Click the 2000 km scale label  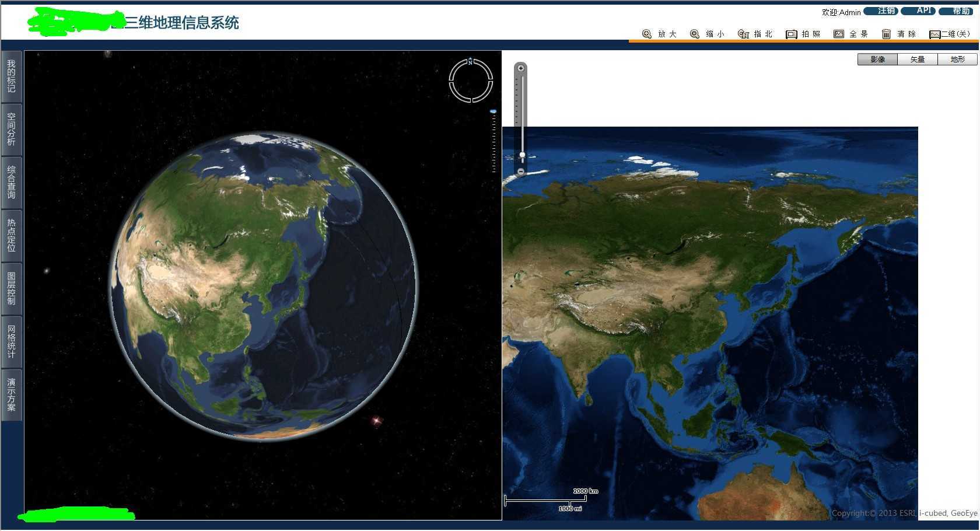[585, 491]
